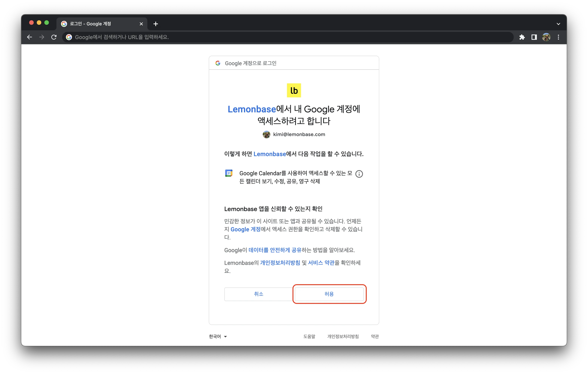Click the '취소' cancel button

pos(259,294)
